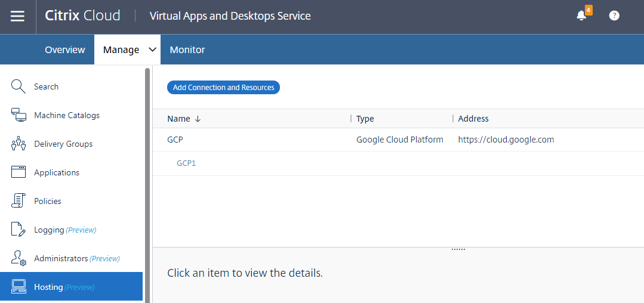Click the help question mark icon

pos(614,16)
